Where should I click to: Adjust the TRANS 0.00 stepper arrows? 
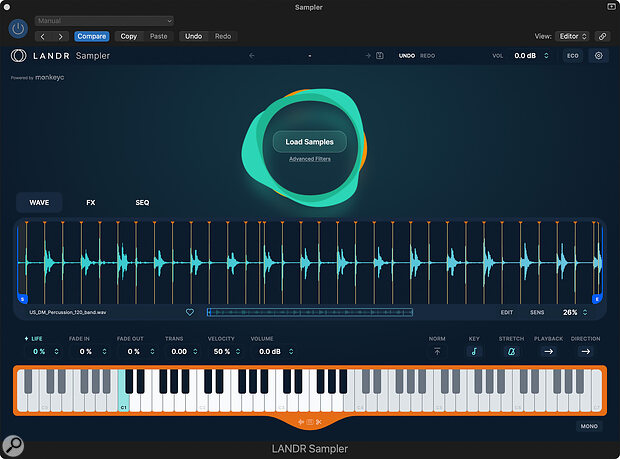(x=195, y=351)
